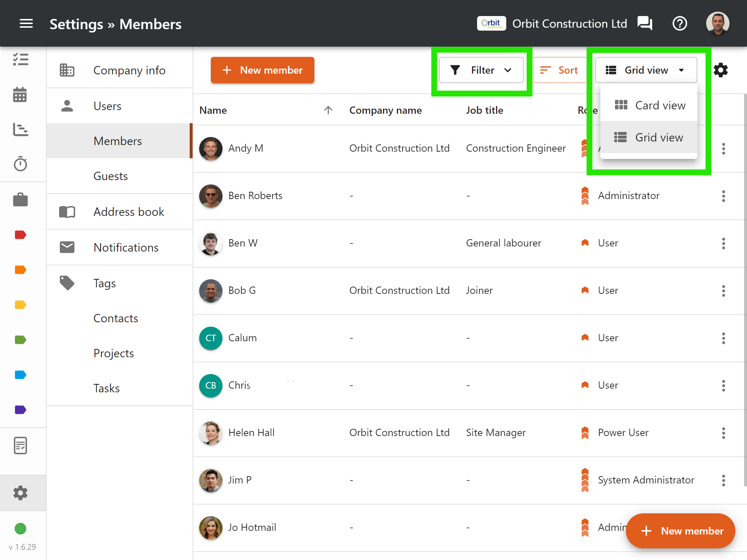Viewport: 747px width, 560px height.
Task: Open the chat messages icon
Action: (645, 24)
